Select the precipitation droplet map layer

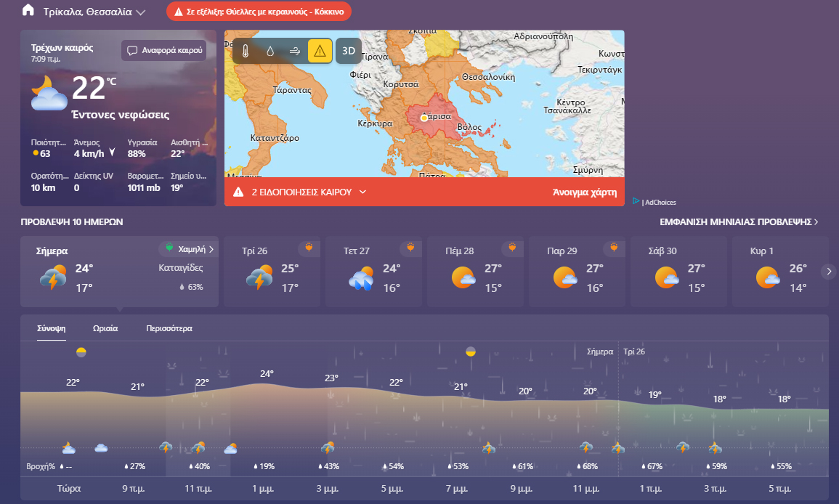click(270, 51)
